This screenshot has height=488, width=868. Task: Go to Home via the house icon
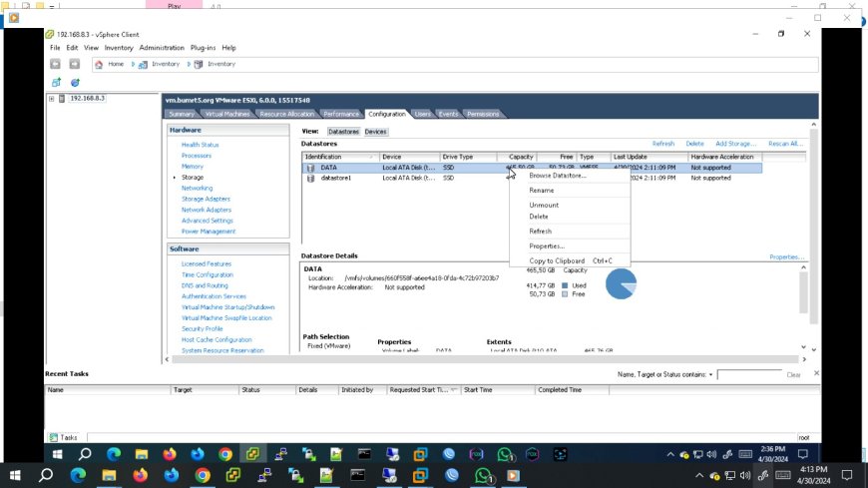[x=99, y=64]
